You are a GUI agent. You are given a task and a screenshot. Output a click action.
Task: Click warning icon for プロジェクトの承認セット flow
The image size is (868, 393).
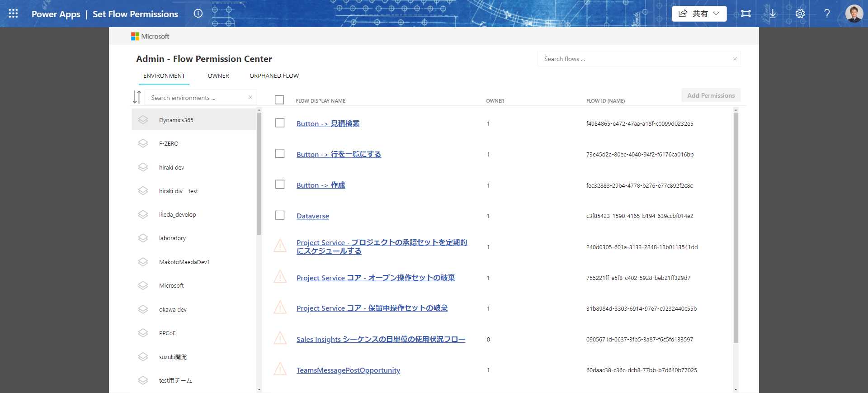[280, 246]
